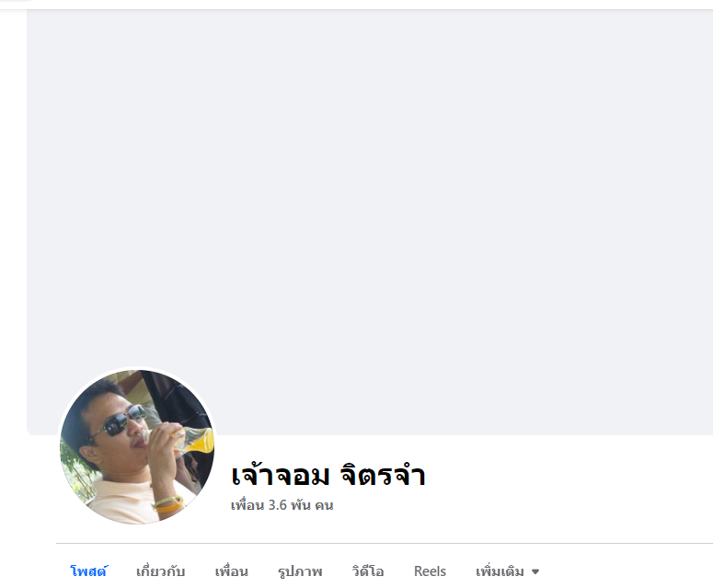Click the เพื่อน 3.6 พัน คน link
713x588 pixels.
point(282,505)
